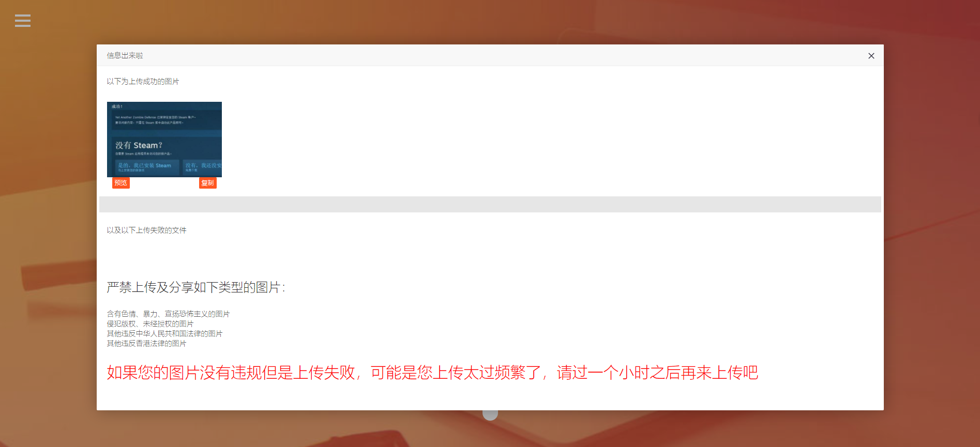Screen dimensions: 980x447
Task: Open the hamburger menu icon
Action: [23, 21]
